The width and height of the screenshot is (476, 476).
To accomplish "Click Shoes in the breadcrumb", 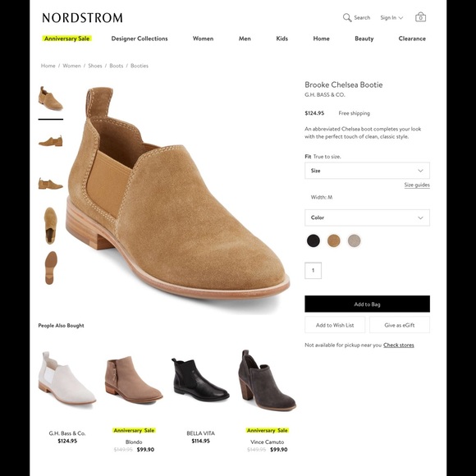I will click(x=95, y=66).
